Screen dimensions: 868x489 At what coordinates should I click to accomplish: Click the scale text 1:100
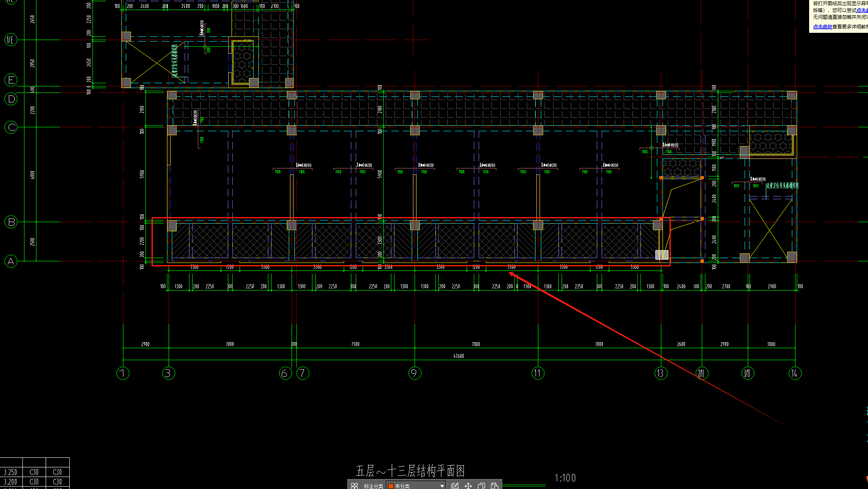pos(565,478)
